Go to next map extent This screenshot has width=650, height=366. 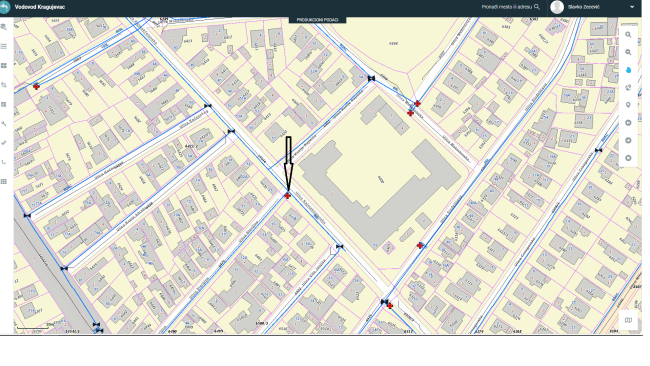tap(628, 141)
